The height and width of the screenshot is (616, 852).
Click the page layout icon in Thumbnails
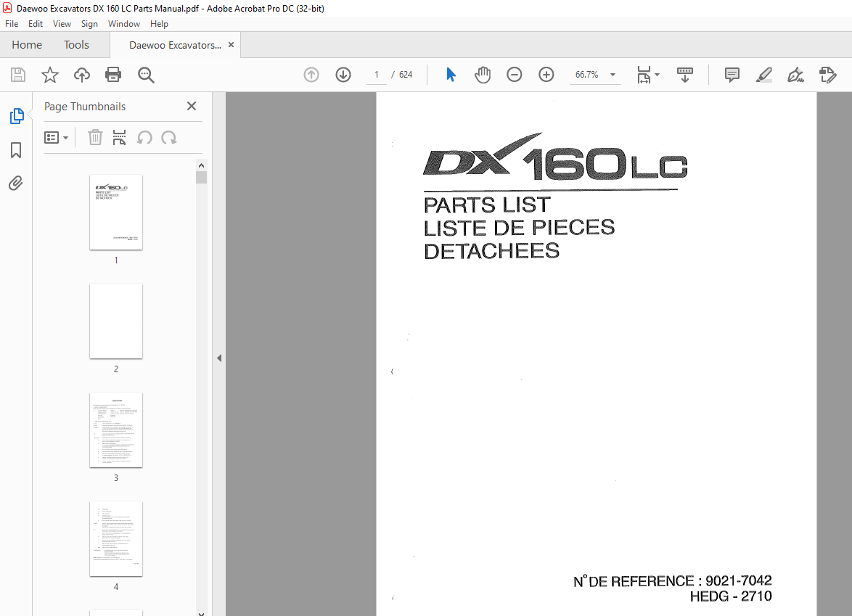(119, 137)
